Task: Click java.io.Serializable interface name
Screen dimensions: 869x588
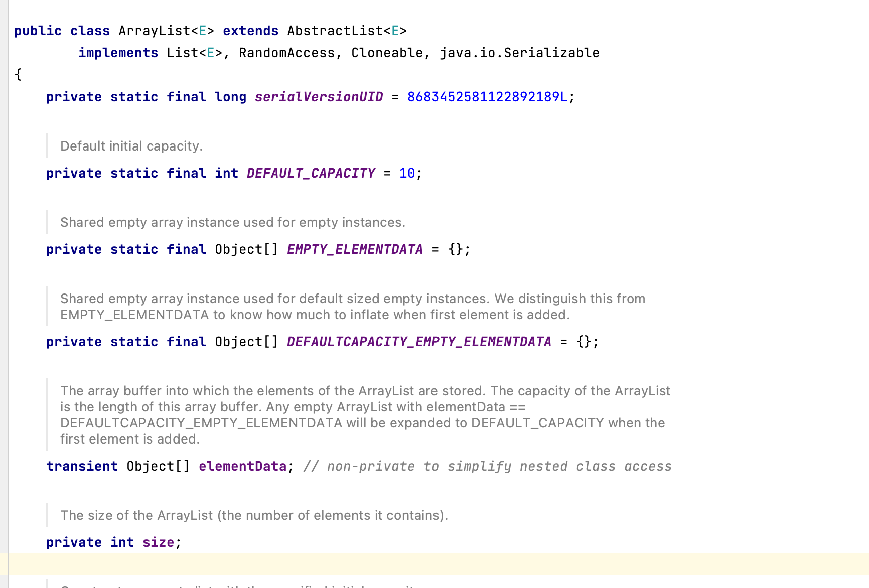Action: point(519,53)
